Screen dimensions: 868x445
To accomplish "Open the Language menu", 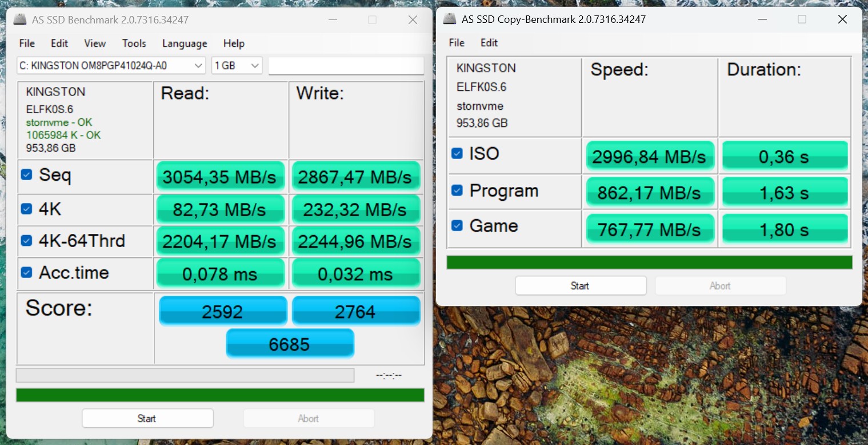I will point(185,43).
